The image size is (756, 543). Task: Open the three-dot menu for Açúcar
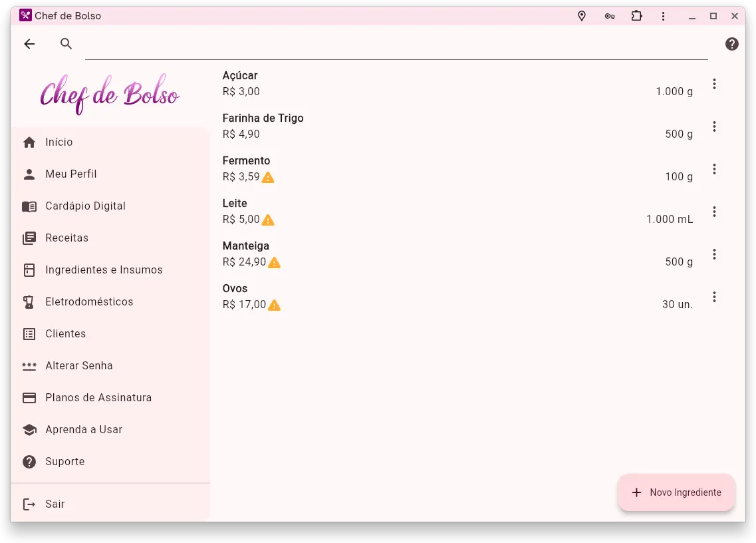click(714, 84)
